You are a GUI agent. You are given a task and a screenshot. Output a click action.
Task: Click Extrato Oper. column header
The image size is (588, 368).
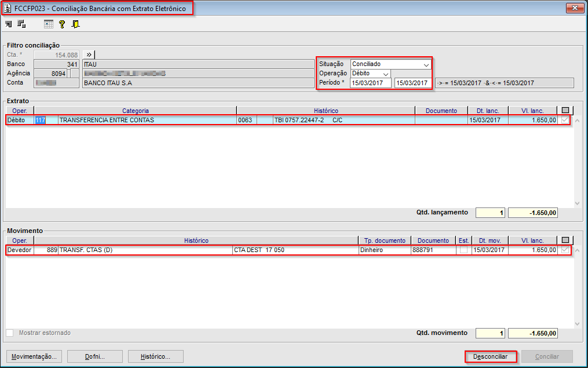click(x=20, y=111)
